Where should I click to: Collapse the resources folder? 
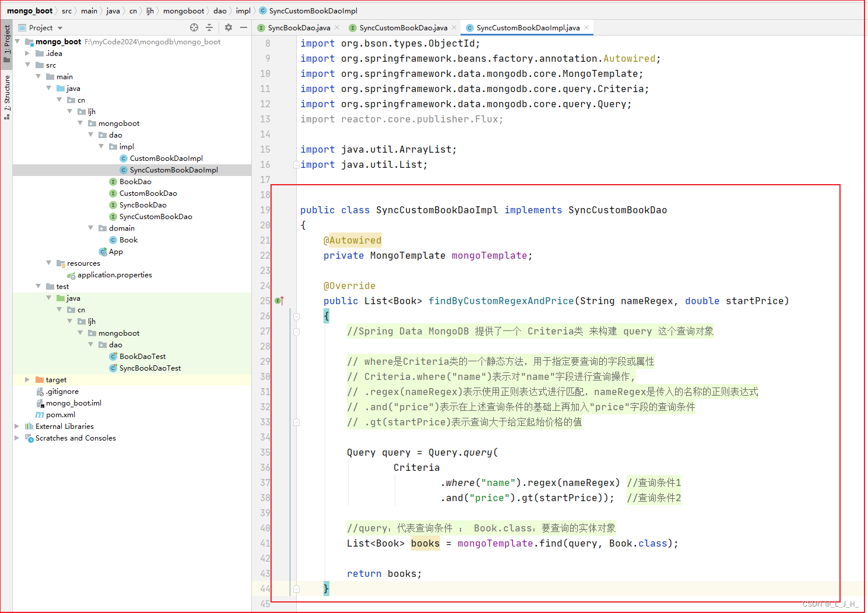coord(49,263)
